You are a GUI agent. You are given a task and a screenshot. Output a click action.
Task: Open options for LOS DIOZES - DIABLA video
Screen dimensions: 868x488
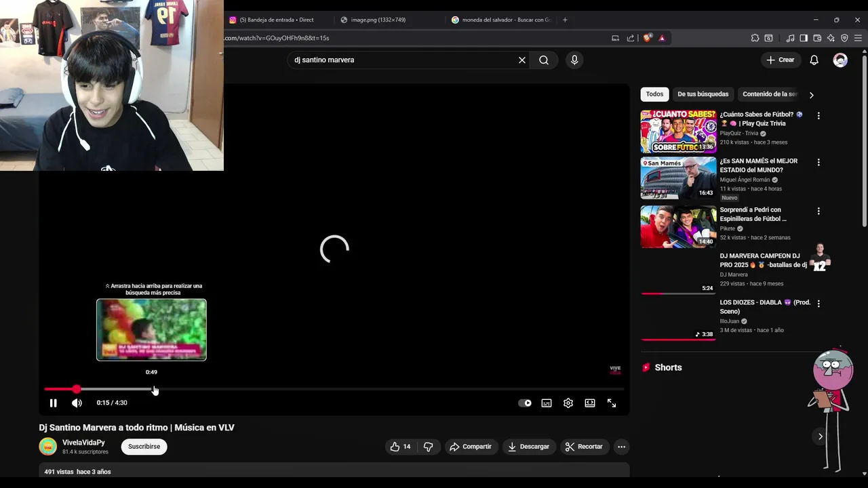(x=818, y=304)
